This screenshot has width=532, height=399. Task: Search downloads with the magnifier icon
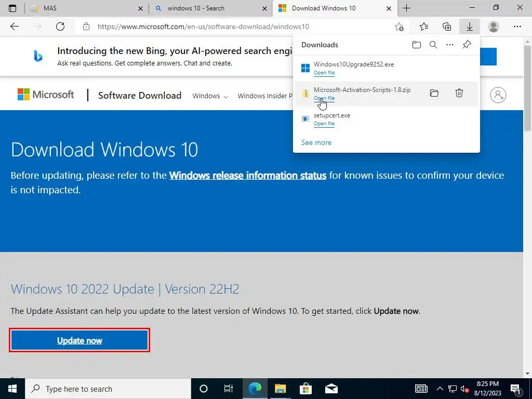pyautogui.click(x=433, y=45)
